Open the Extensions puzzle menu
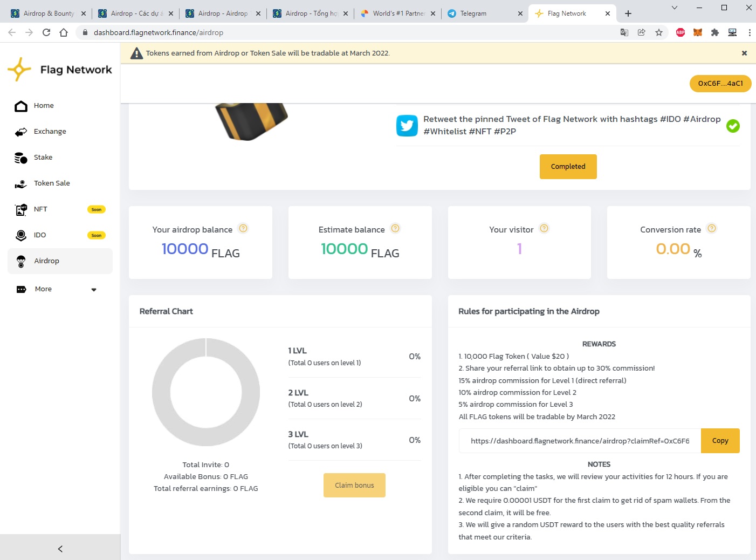This screenshot has width=756, height=560. click(x=715, y=32)
